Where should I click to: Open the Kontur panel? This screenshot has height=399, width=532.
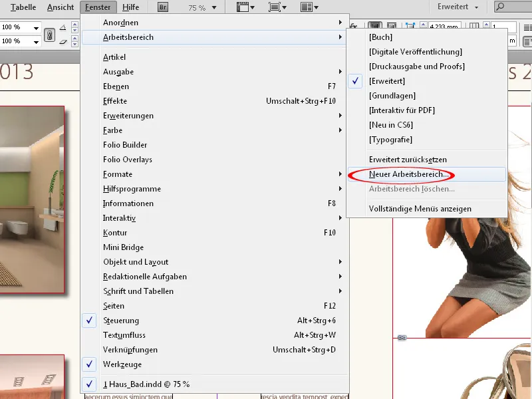pyautogui.click(x=215, y=232)
